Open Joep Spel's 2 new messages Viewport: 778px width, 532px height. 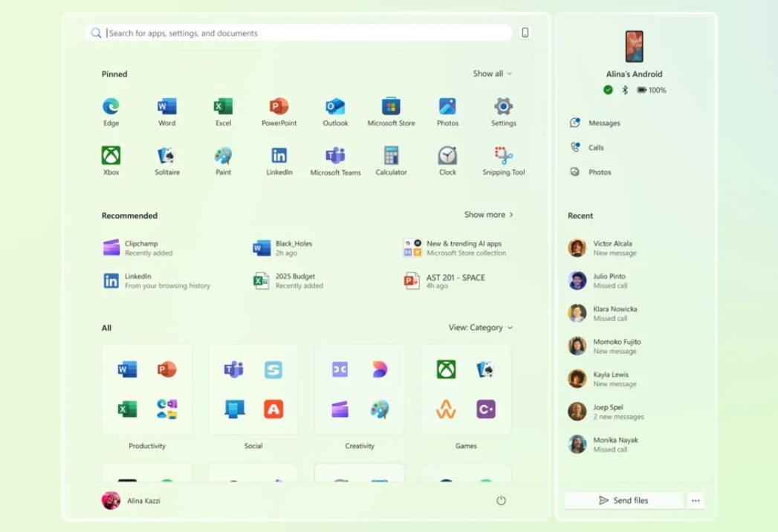[606, 412]
